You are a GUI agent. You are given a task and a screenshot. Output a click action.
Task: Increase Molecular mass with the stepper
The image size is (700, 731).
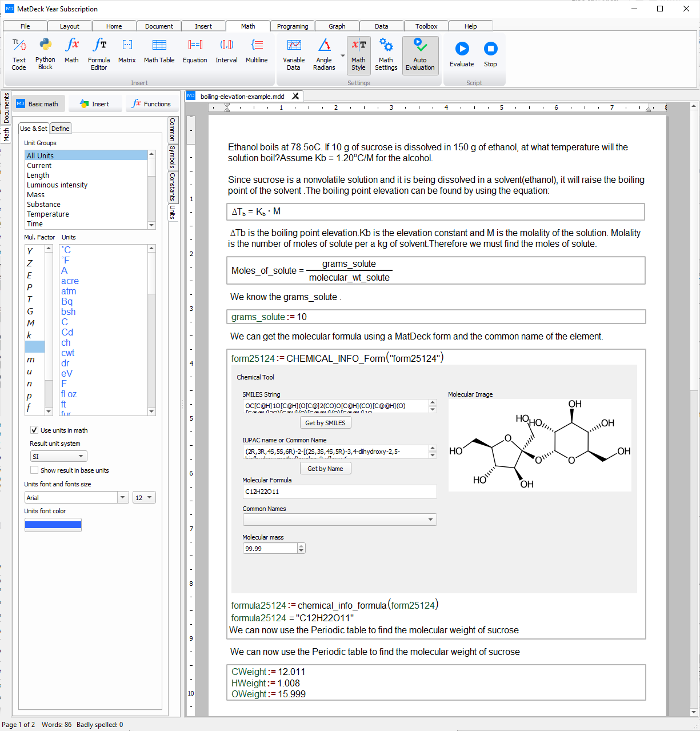(x=301, y=546)
